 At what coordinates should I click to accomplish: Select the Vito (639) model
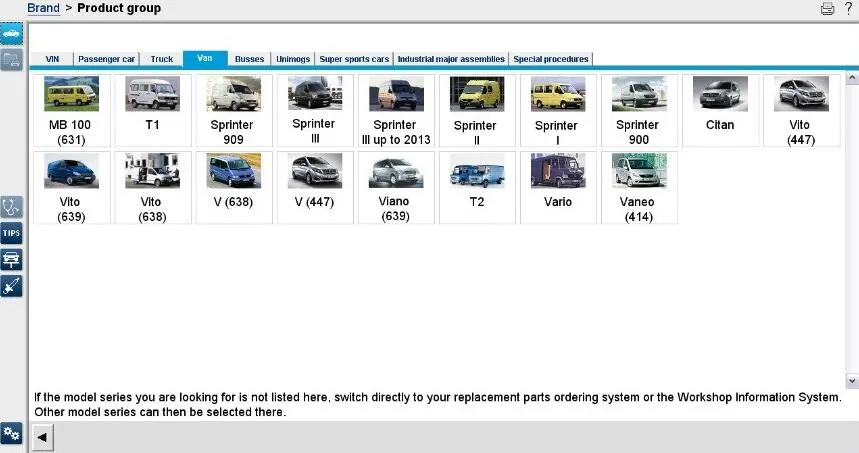71,188
